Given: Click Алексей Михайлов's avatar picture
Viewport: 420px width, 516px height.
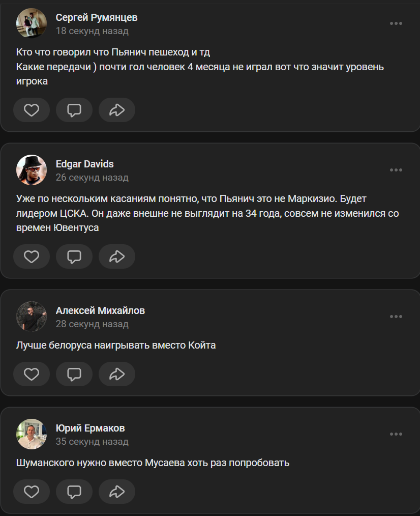Looking at the screenshot, I should click(32, 317).
